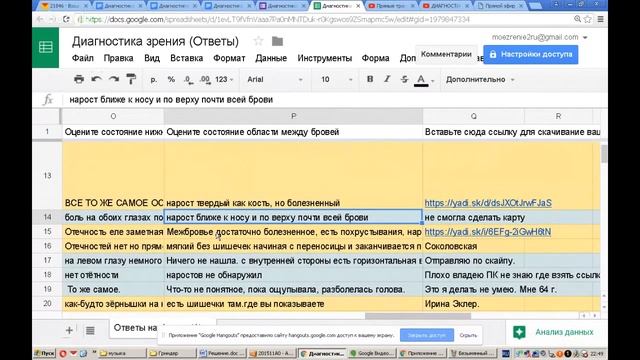Click the horizontal scrollbar thumb

point(418,316)
